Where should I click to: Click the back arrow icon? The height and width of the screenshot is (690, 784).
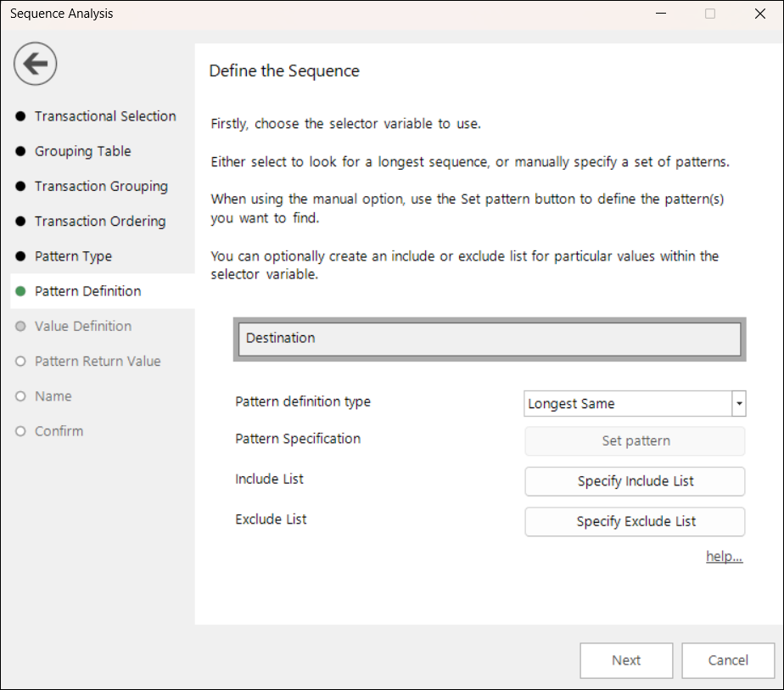[x=35, y=64]
